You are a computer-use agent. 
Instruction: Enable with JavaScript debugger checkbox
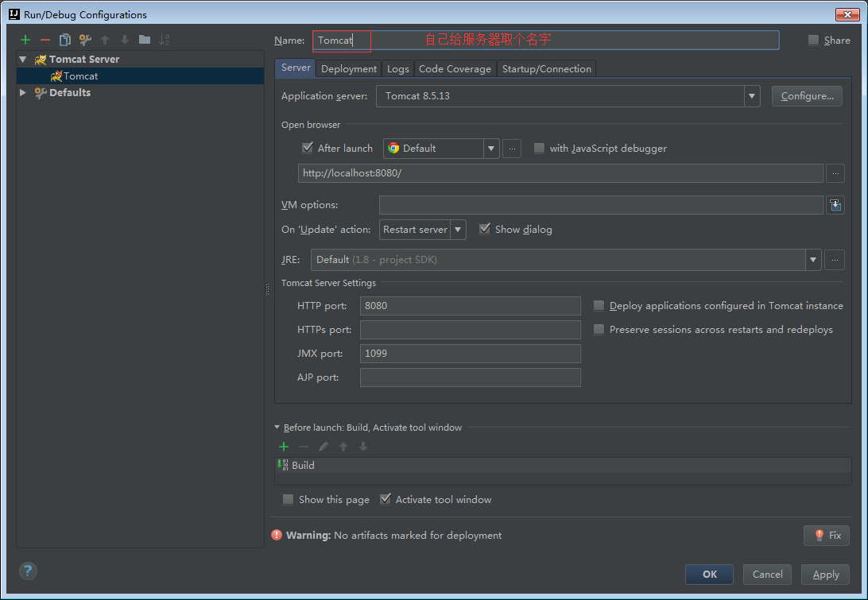pyautogui.click(x=539, y=149)
